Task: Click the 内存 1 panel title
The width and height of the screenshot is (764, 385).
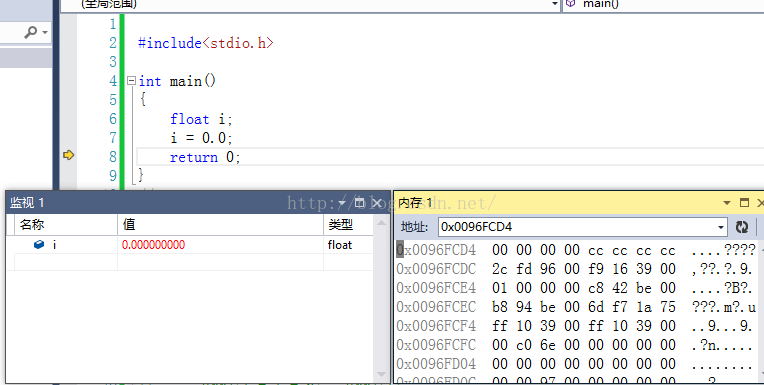Action: click(415, 203)
